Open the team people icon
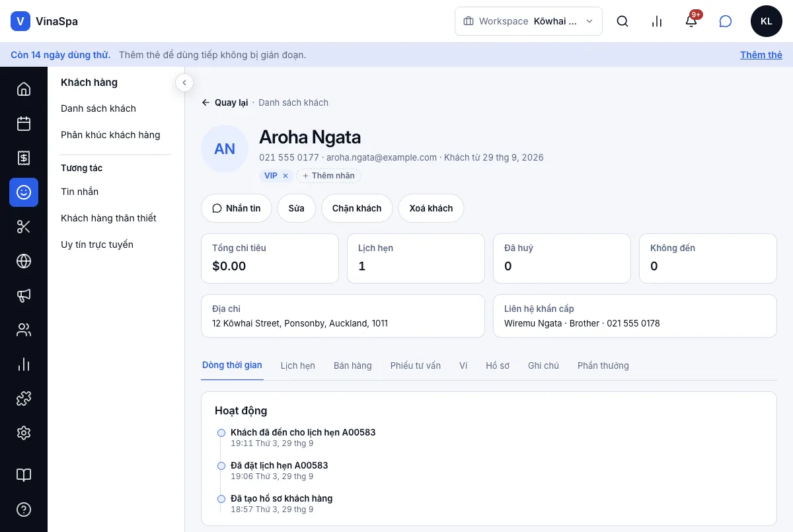 [24, 330]
